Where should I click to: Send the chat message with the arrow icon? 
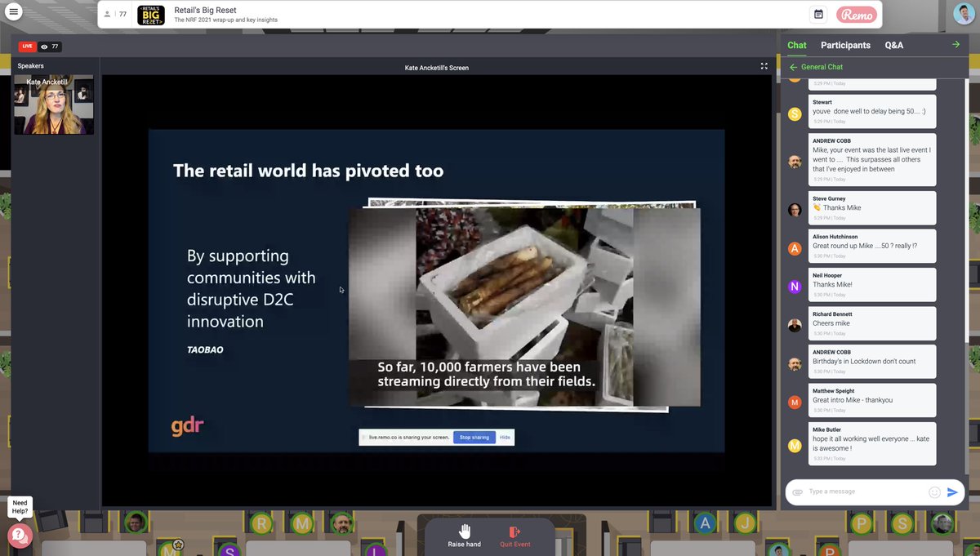click(x=952, y=492)
